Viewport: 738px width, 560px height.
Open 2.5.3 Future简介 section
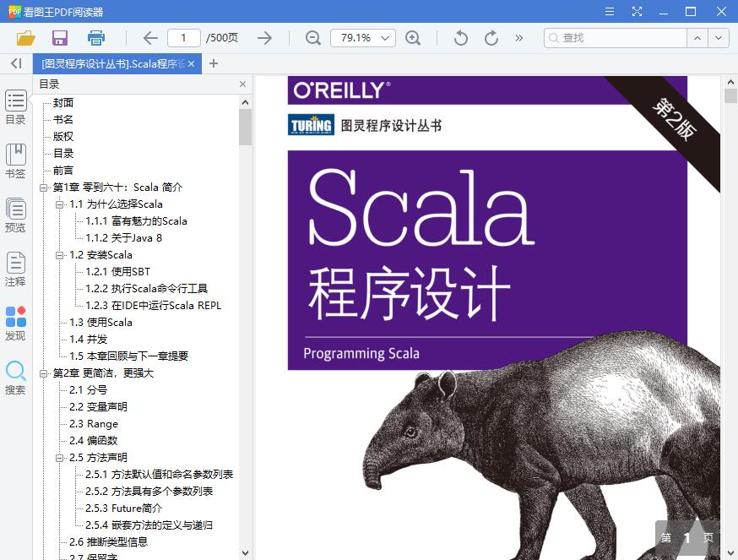tap(124, 508)
